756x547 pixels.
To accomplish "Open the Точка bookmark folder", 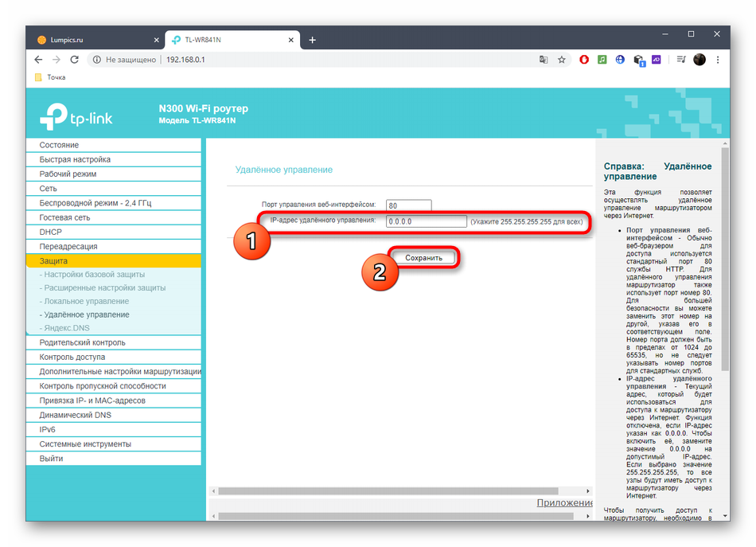I will click(50, 77).
